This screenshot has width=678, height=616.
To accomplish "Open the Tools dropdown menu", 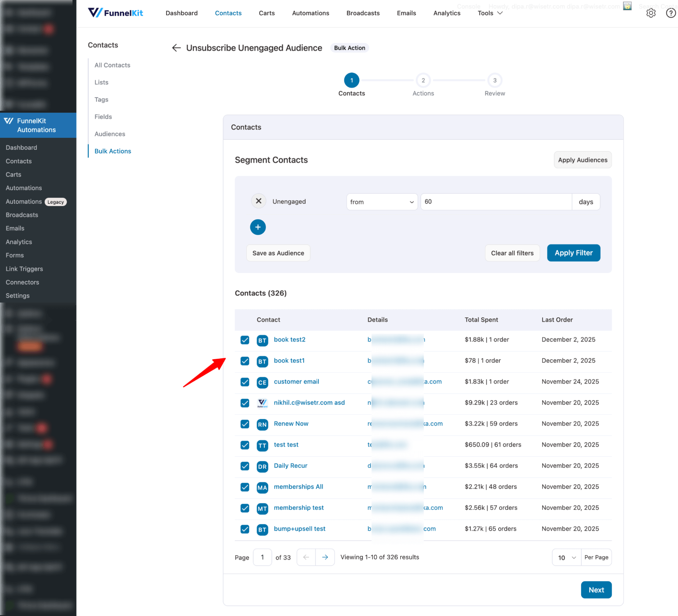I will coord(490,13).
